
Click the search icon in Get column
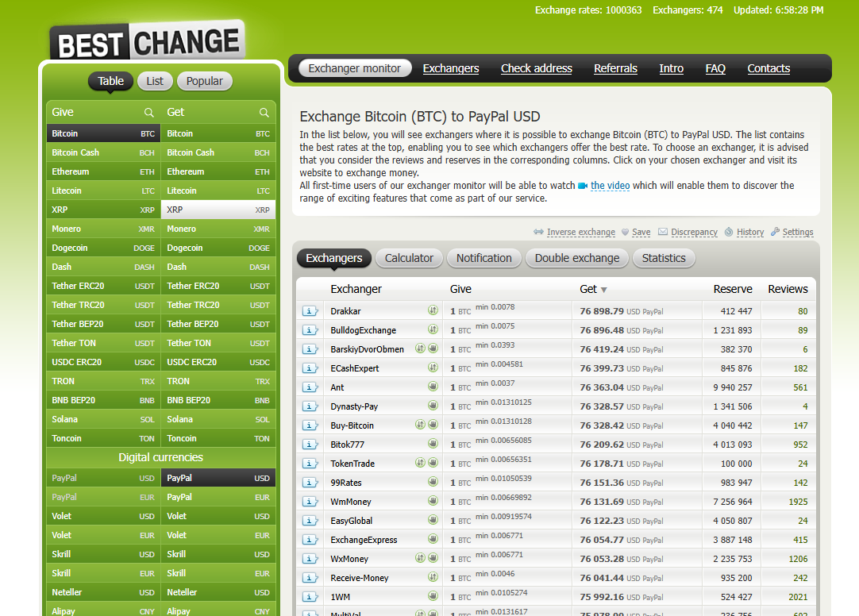coord(264,113)
